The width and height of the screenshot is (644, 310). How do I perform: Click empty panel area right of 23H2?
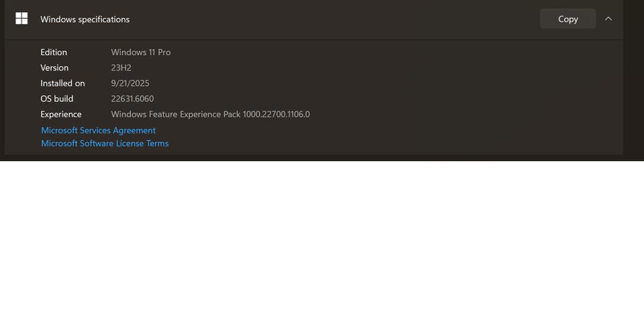[x=369, y=68]
